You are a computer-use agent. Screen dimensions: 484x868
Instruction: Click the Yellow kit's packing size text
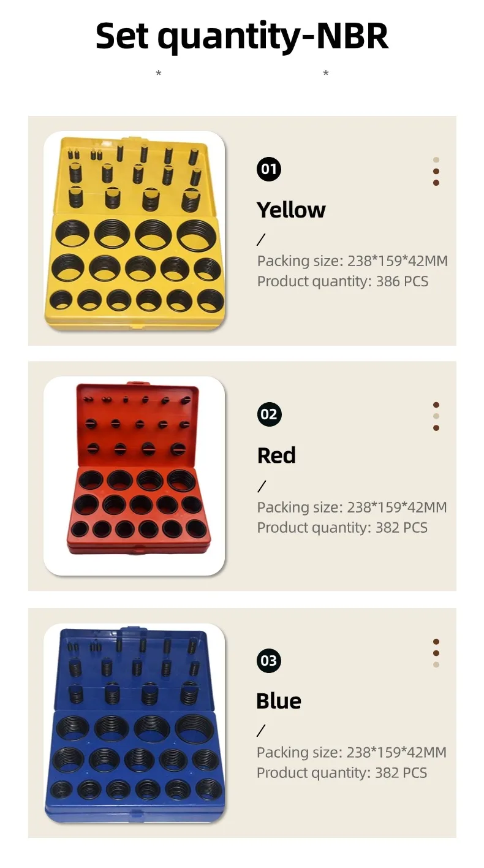click(352, 261)
